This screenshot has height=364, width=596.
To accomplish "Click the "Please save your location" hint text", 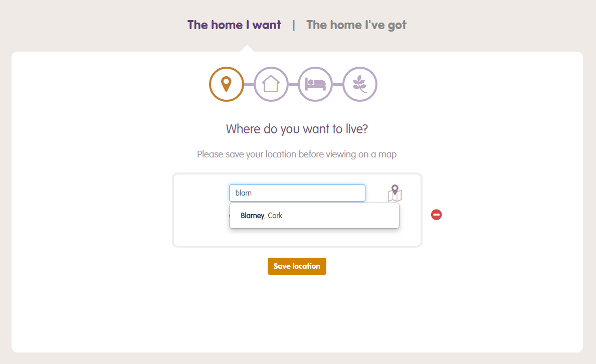I will tap(297, 154).
